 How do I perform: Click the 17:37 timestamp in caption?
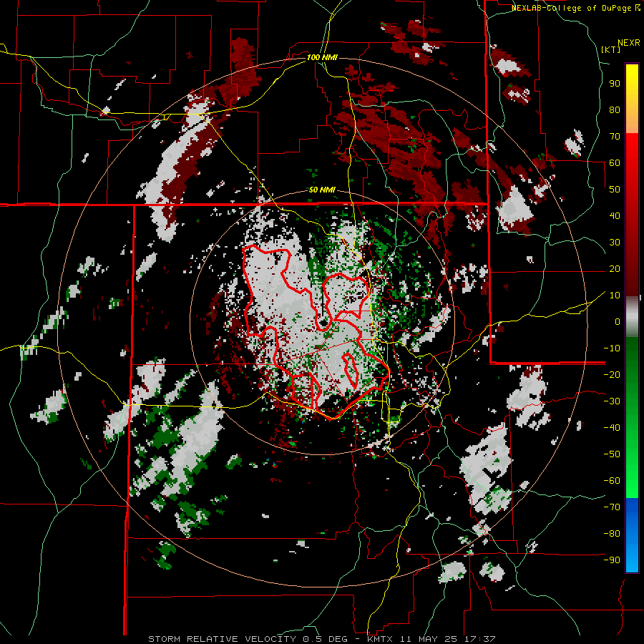tap(479, 639)
